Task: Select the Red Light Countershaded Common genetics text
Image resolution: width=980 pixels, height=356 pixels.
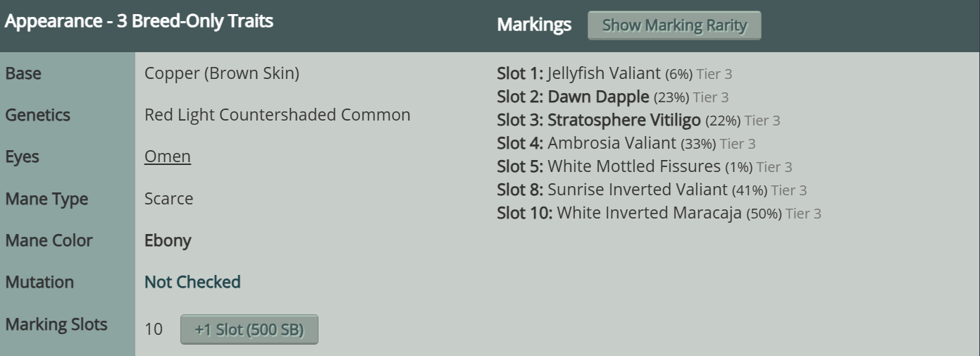Action: (x=277, y=115)
